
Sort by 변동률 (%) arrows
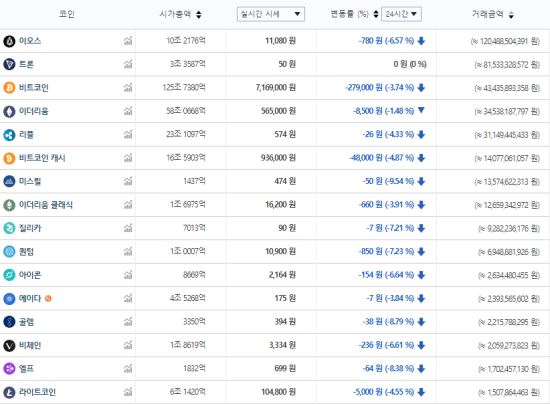click(x=376, y=14)
